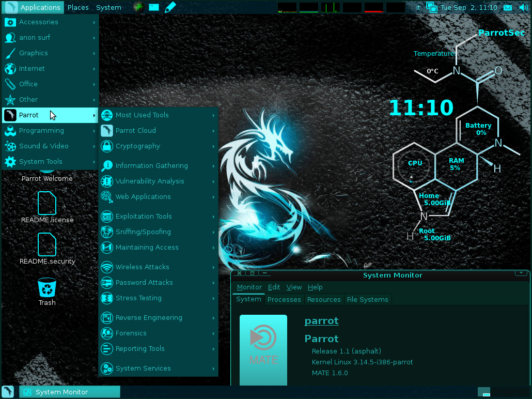Open Edit menu in System Monitor
Image resolution: width=532 pixels, height=399 pixels.
click(274, 287)
